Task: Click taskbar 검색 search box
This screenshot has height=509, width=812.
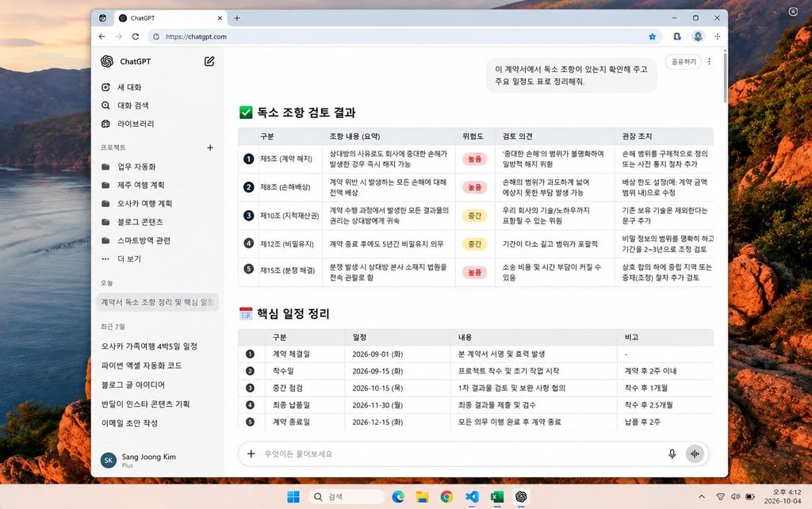Action: 347,496
